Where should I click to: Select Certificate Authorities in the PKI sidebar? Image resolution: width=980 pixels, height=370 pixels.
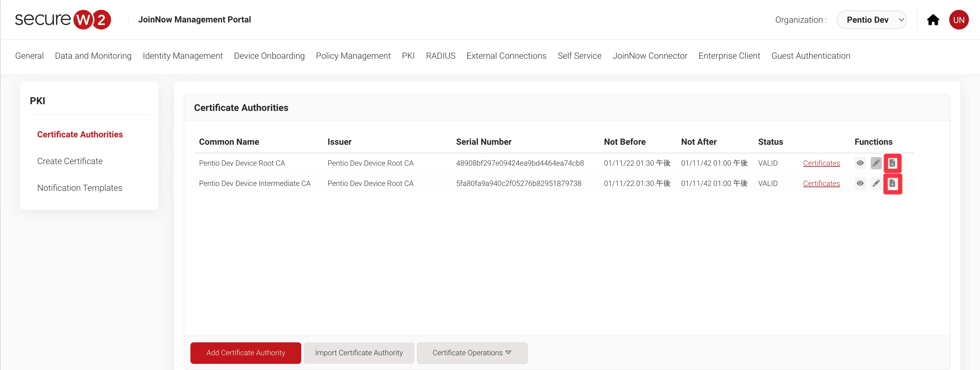80,135
